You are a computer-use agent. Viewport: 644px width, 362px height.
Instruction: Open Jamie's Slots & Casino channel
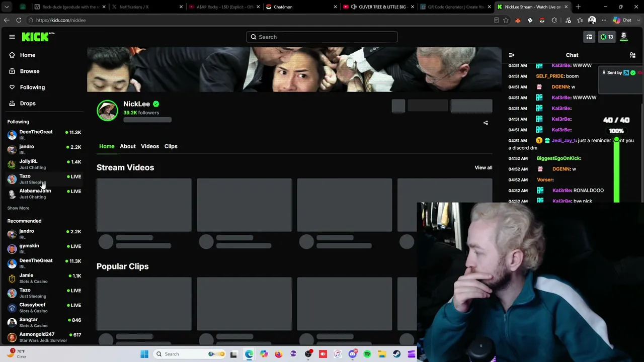[x=44, y=278]
